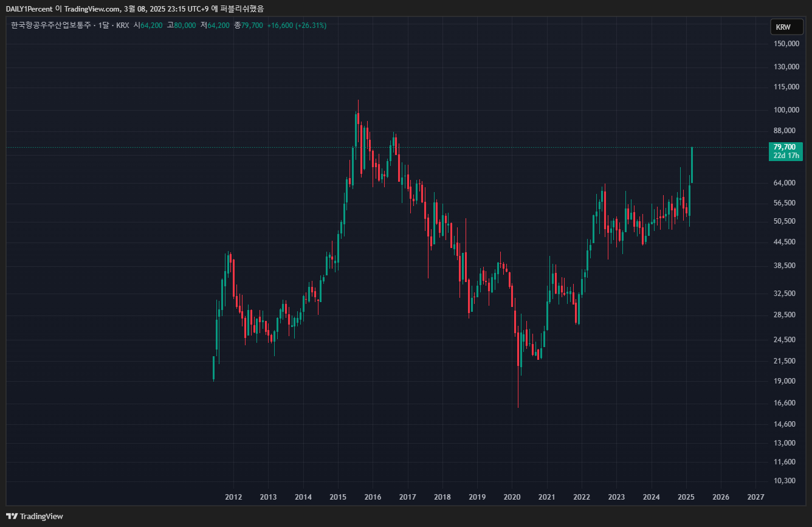Click the 2013 year on time axis
This screenshot has height=527, width=812.
pyautogui.click(x=268, y=497)
